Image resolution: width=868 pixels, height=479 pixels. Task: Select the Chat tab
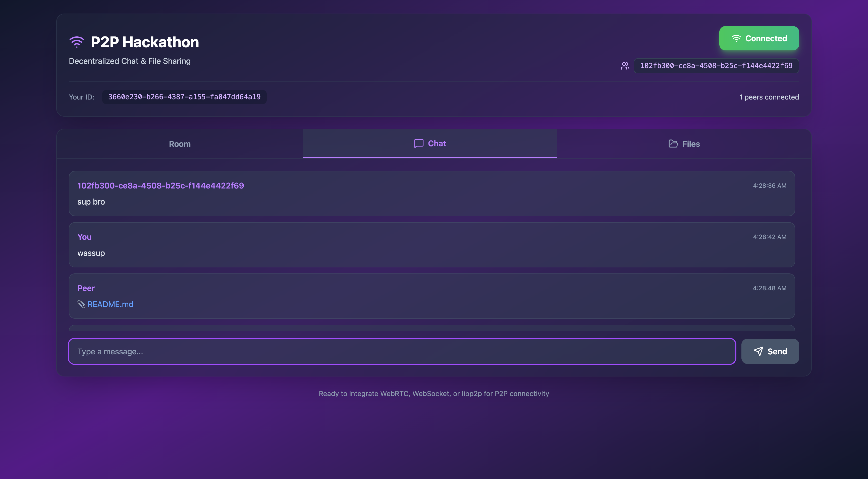(430, 143)
